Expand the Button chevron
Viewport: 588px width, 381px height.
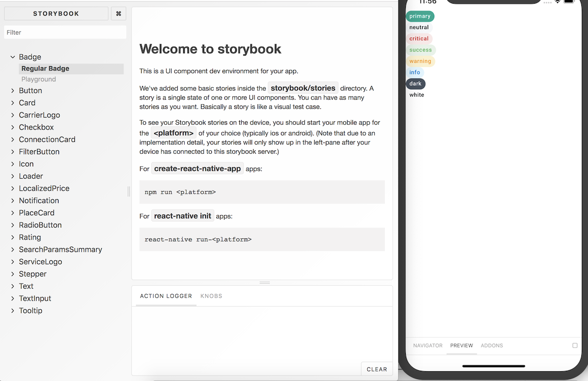coord(13,91)
